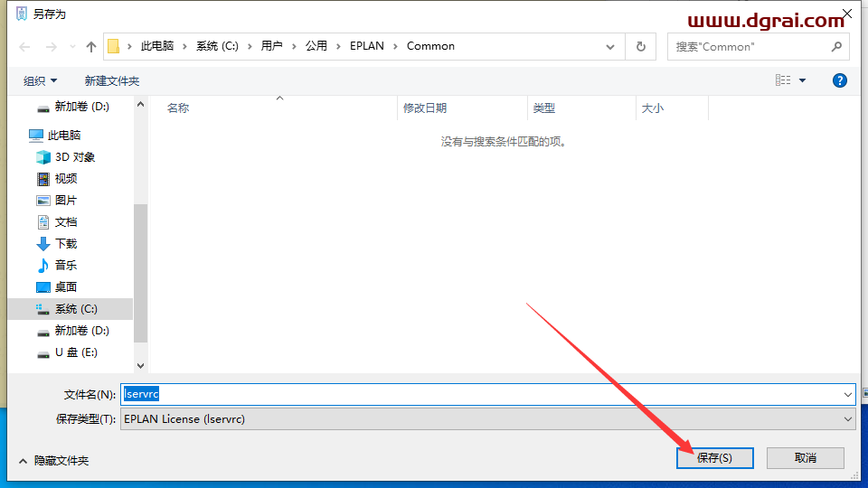
Task: Click the navigation pane scroll-up arrow
Action: click(x=141, y=105)
